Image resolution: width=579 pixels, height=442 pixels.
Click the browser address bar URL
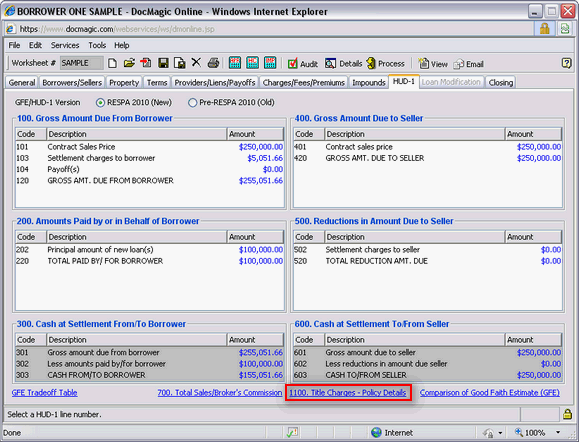117,29
